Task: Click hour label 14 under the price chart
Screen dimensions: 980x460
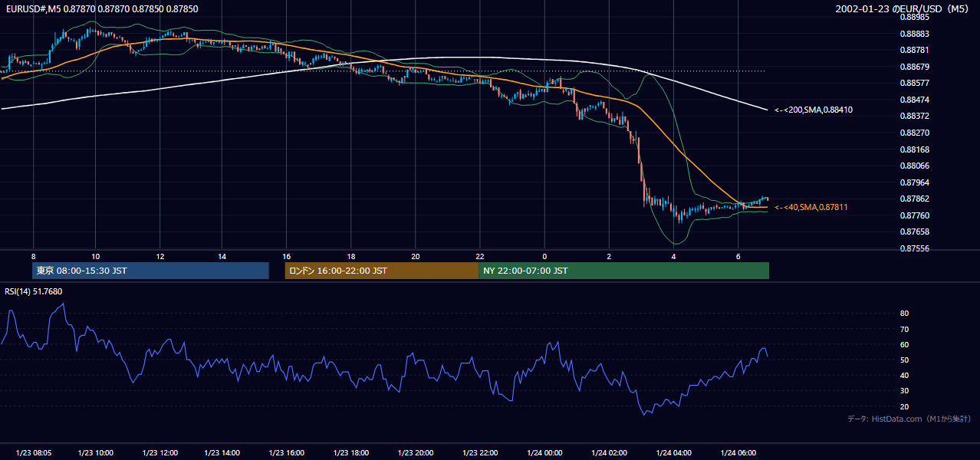Action: point(222,256)
